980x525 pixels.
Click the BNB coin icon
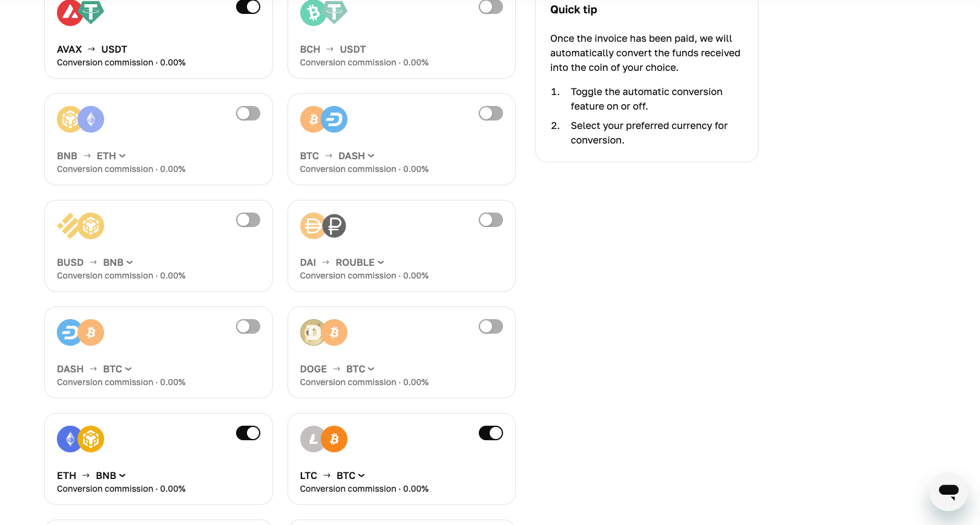click(68, 119)
